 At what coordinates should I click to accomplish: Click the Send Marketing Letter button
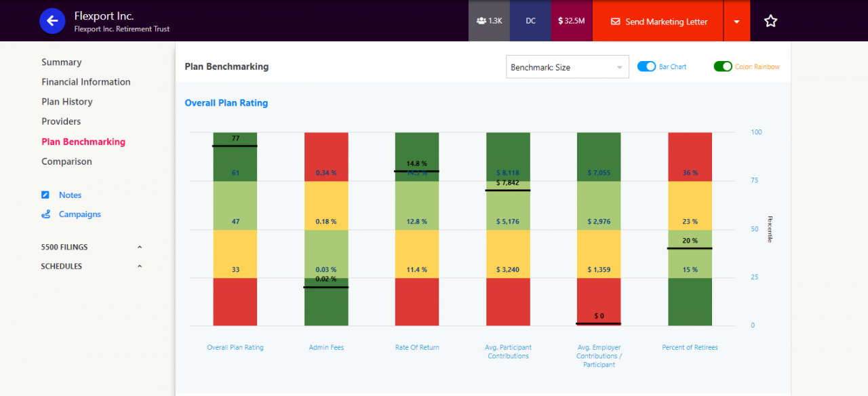coord(658,22)
